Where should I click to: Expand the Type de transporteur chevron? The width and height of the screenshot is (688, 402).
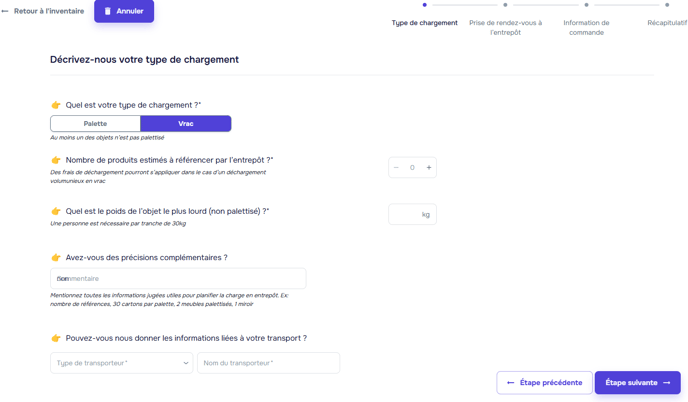186,363
